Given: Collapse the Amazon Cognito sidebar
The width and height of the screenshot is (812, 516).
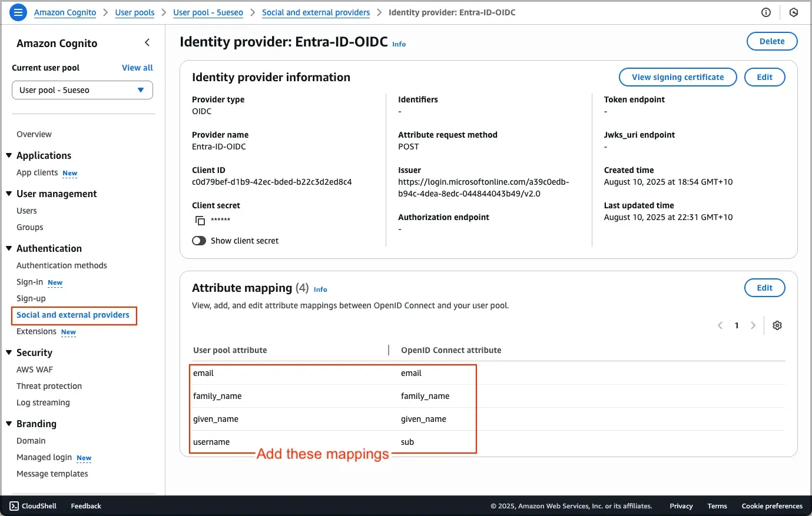Looking at the screenshot, I should point(147,42).
